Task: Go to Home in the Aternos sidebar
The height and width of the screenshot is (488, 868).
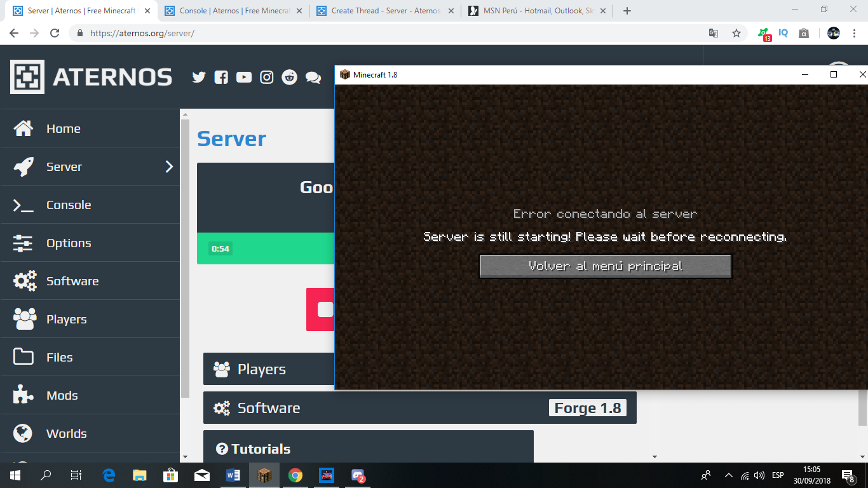Action: pyautogui.click(x=90, y=128)
